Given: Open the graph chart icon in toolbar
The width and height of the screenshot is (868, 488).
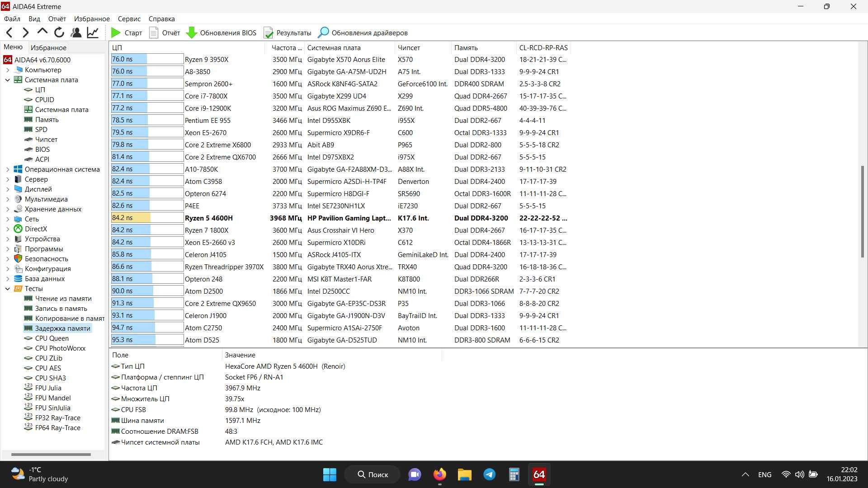Looking at the screenshot, I should pyautogui.click(x=93, y=33).
